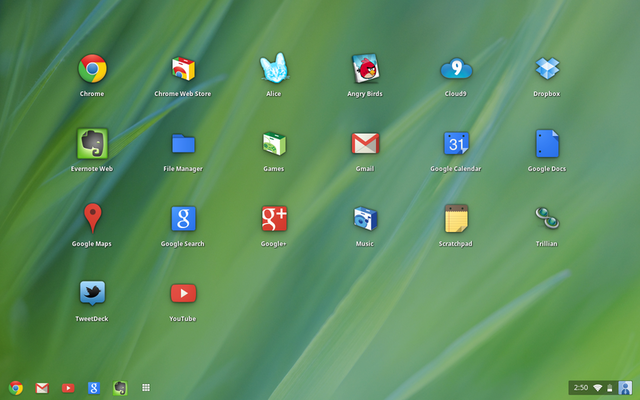Click the Gmail shortcut in the shelf
Image resolution: width=640 pixels, height=400 pixels.
(42, 388)
